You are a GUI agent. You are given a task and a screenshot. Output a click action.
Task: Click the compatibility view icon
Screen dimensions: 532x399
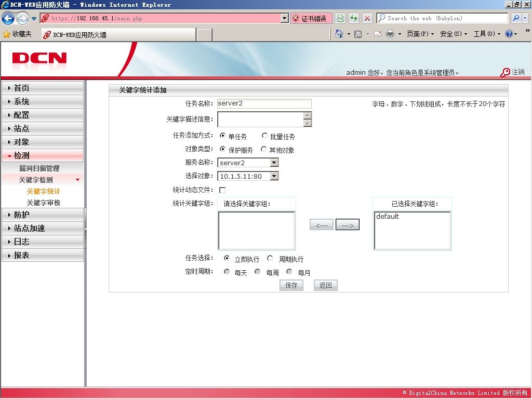(x=340, y=18)
